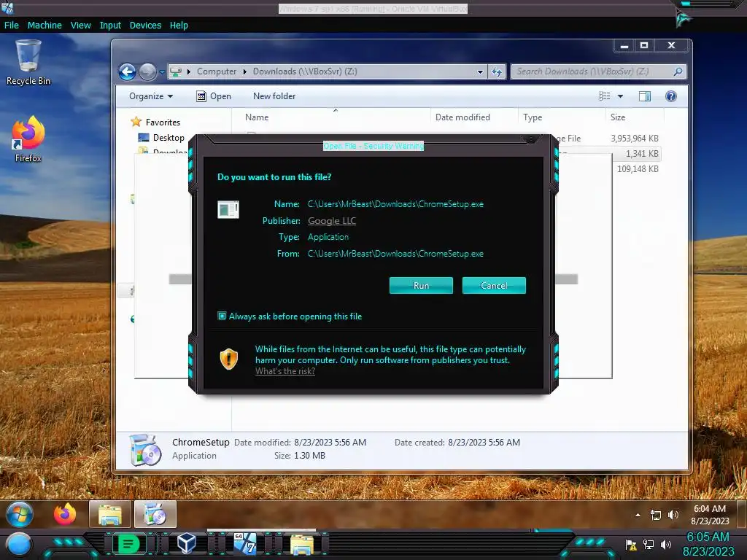Open Explorer help via question mark icon
Viewport: 747px width, 560px height.
[x=671, y=96]
